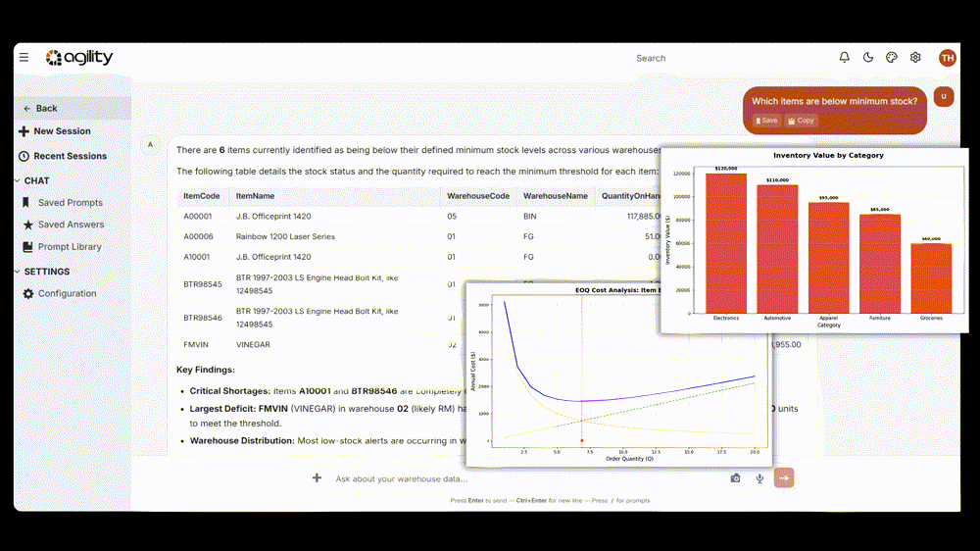
Task: Click the Automotive bar in chart
Action: (777, 249)
